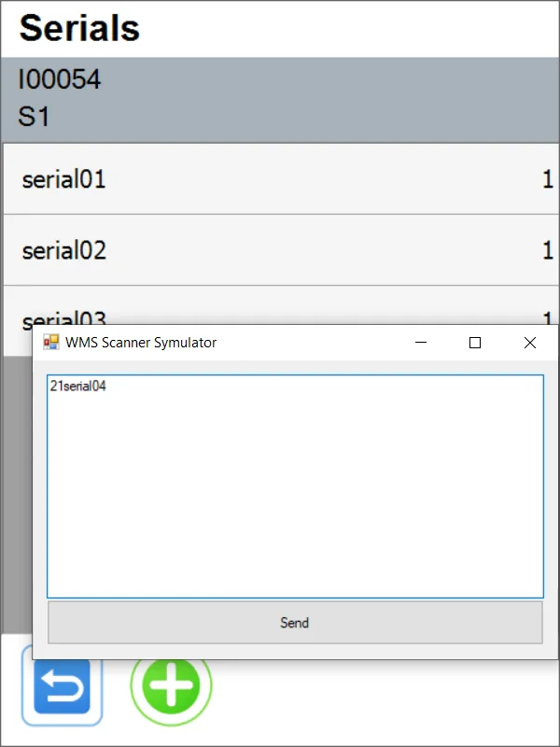Viewport: 560px width, 747px height.
Task: Click the quantity value beside serial02
Action: coord(548,250)
